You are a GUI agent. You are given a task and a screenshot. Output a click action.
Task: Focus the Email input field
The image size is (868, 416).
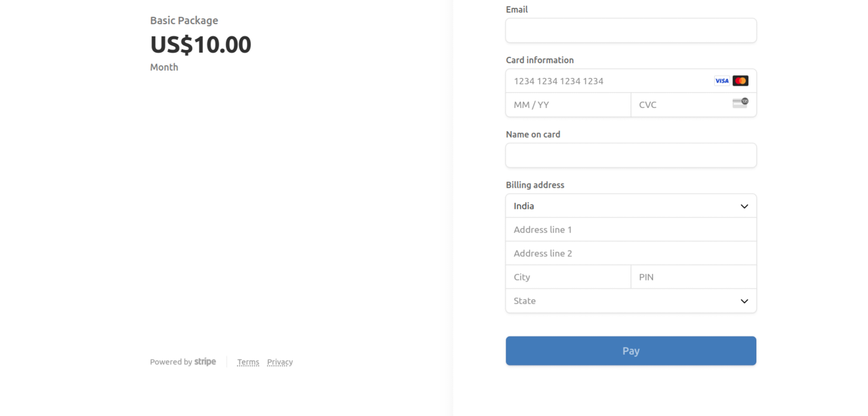631,31
